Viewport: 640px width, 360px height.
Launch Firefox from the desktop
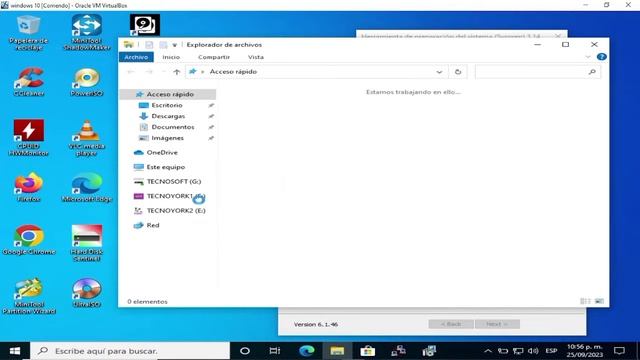(29, 187)
